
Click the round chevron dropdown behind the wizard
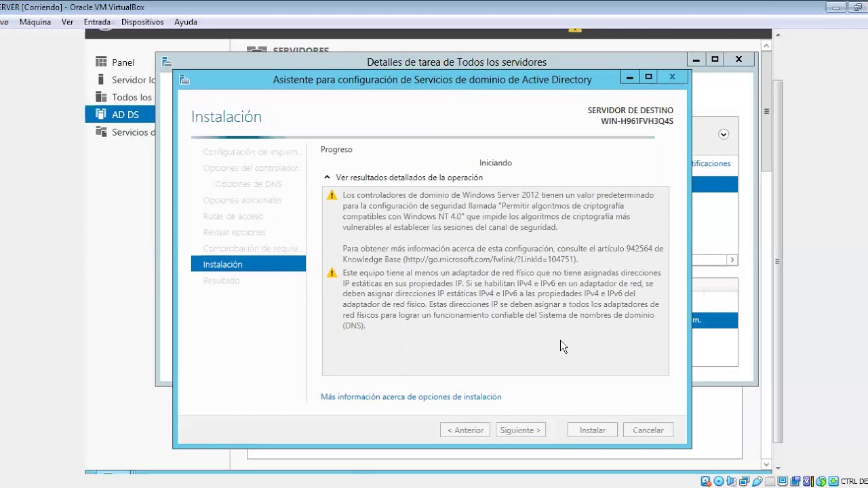[724, 134]
